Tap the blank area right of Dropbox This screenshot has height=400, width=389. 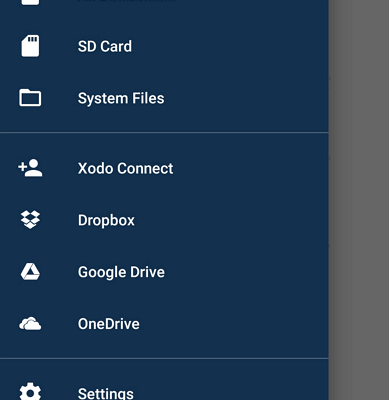pos(232,220)
